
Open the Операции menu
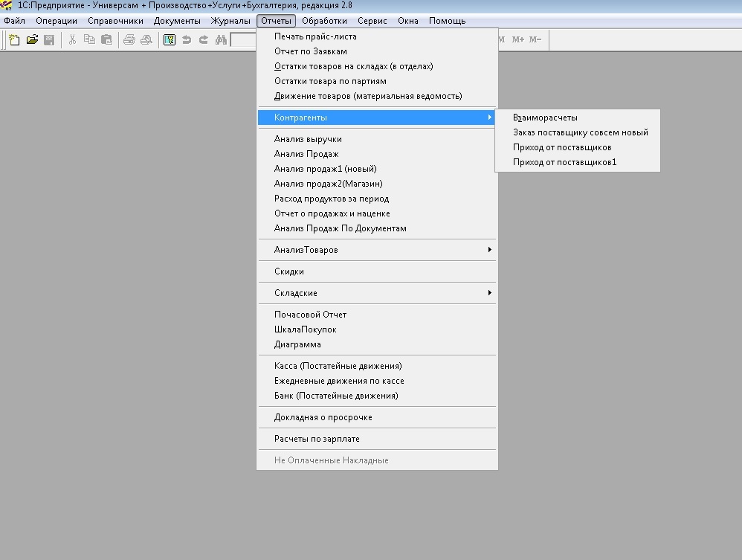point(57,21)
